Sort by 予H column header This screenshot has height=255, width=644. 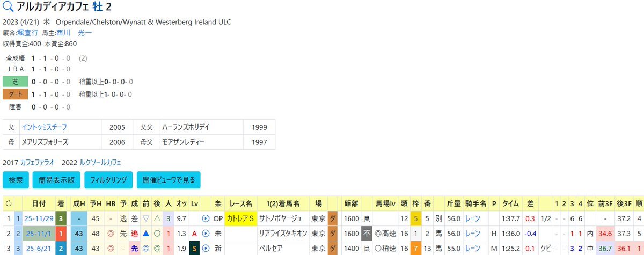(97, 204)
